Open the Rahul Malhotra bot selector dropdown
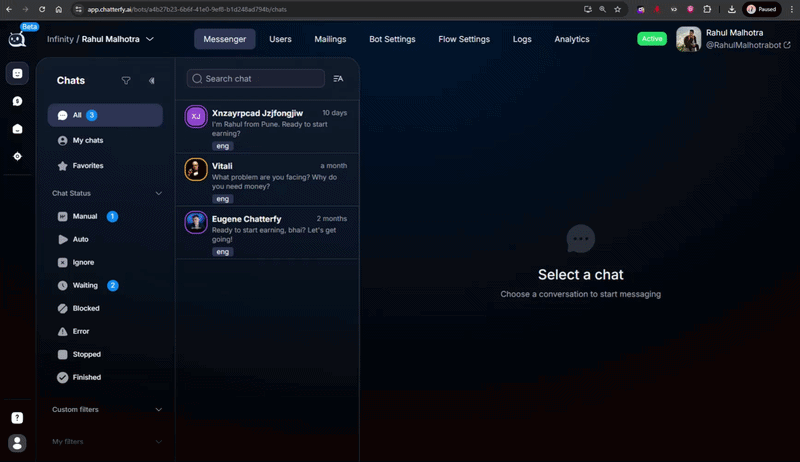 click(x=118, y=39)
